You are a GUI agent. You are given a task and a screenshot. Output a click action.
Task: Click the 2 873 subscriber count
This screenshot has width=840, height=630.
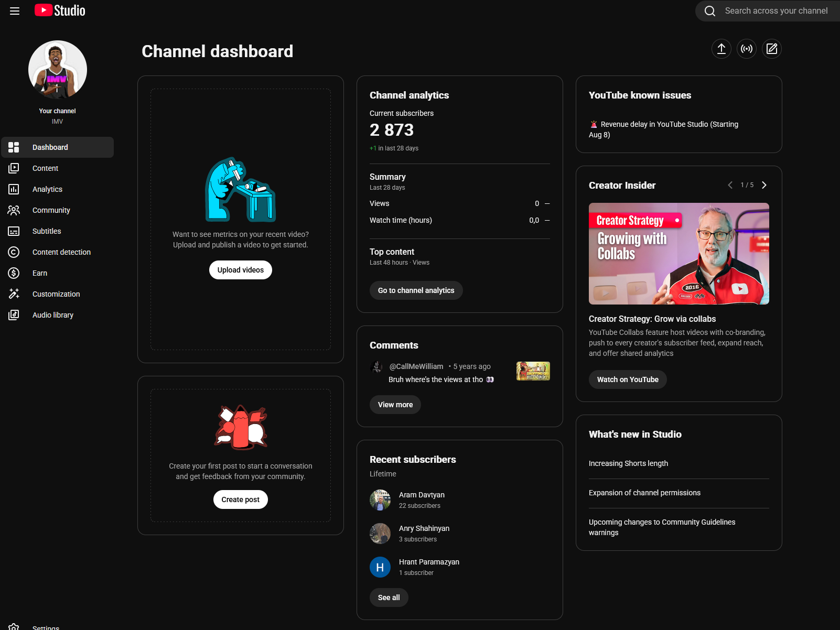click(x=392, y=130)
